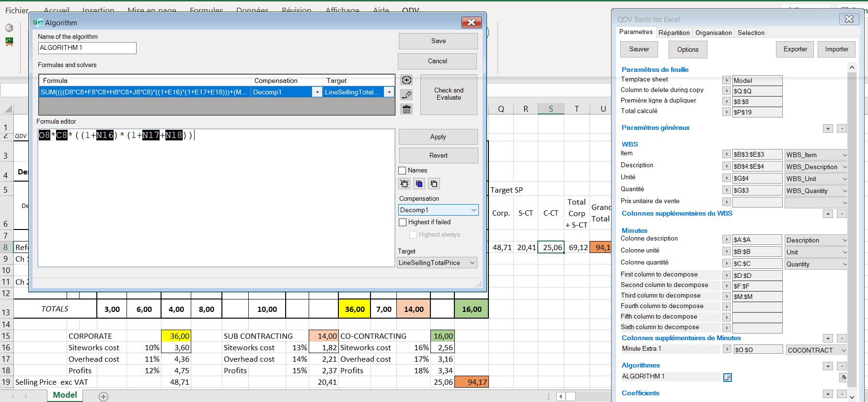This screenshot has height=402, width=868.
Task: Open Target dropdown in formula row
Action: click(389, 92)
